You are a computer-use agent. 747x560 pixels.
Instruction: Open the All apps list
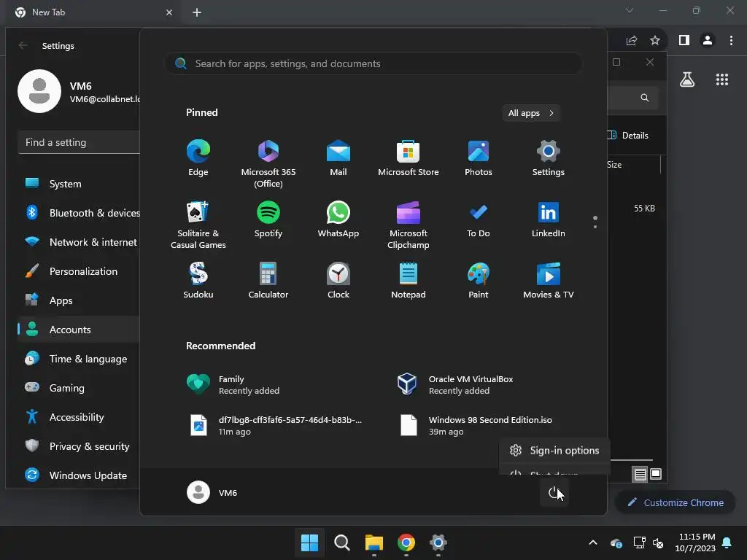click(x=531, y=113)
